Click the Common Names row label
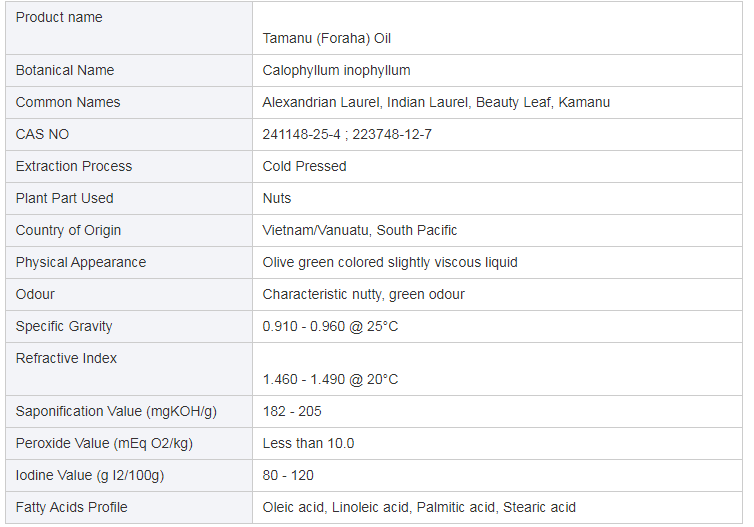Screen dimensions: 754x527 click(68, 102)
